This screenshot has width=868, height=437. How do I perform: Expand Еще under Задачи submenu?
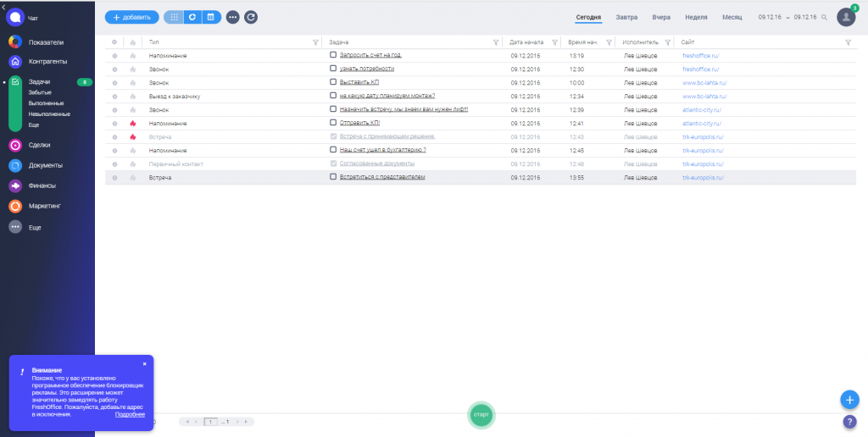tap(34, 125)
